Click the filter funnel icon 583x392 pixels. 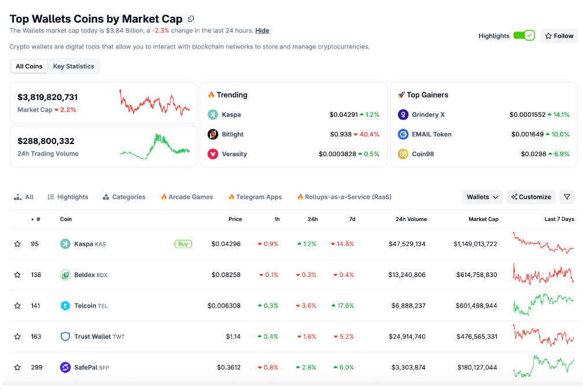[567, 197]
